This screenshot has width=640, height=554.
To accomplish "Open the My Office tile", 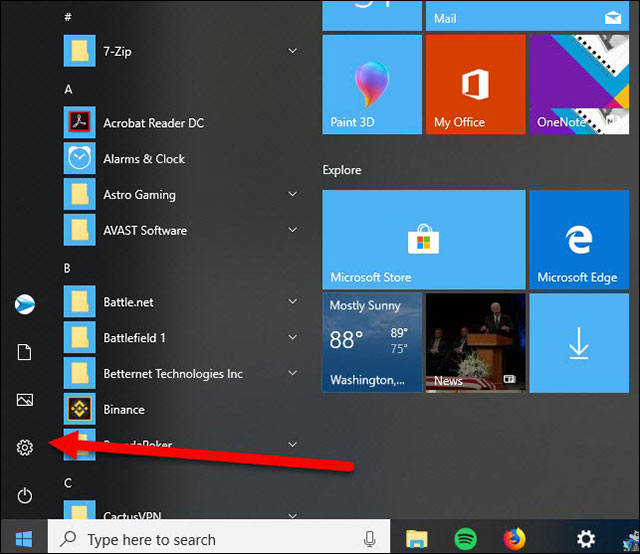I will point(476,85).
